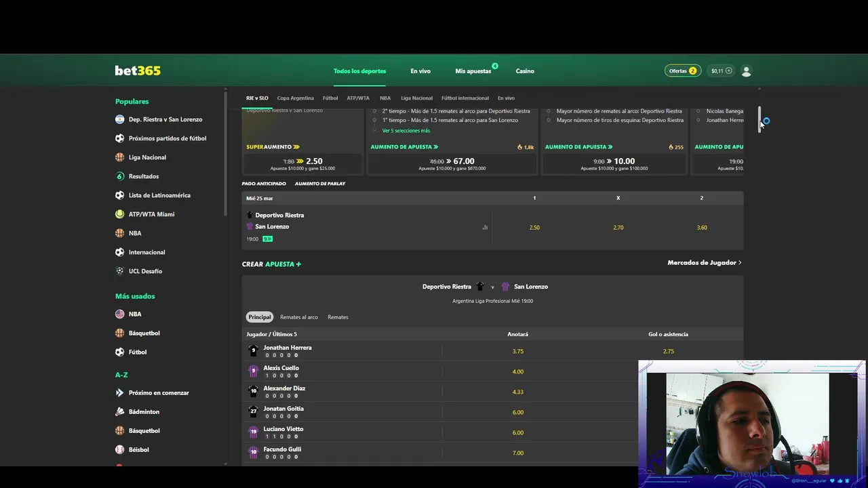
Task: Select the Super Aumento 2.50 boost
Action: click(x=302, y=164)
